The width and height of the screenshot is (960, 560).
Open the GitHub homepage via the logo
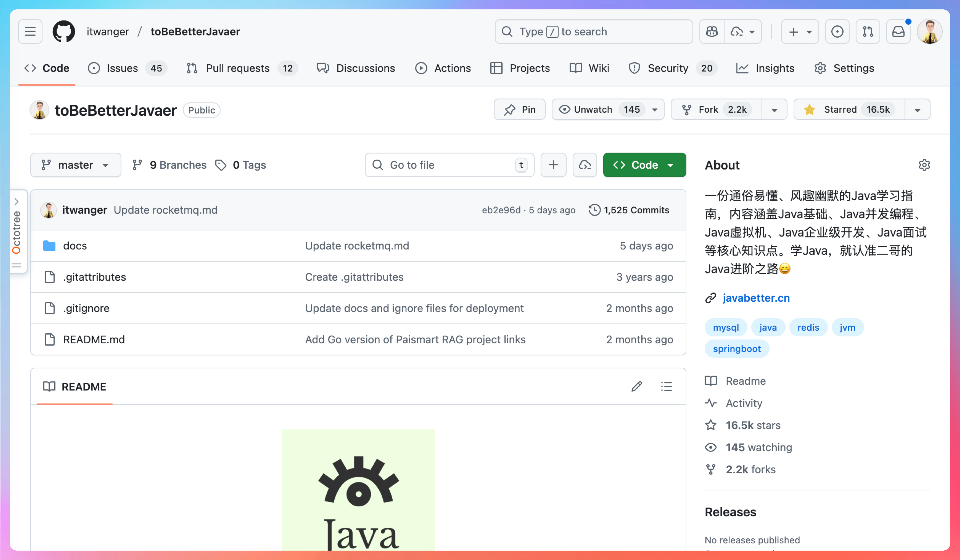(x=63, y=32)
